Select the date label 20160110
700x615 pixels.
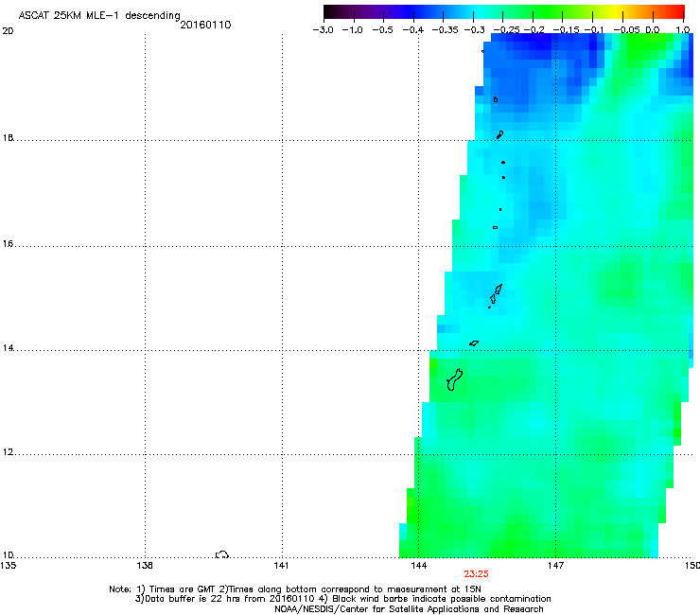pos(205,25)
